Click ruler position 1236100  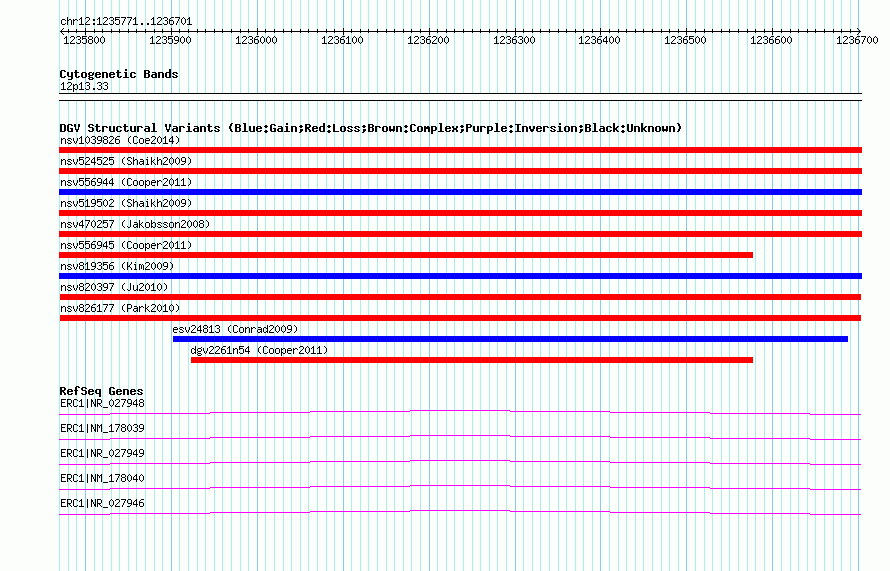pos(342,40)
